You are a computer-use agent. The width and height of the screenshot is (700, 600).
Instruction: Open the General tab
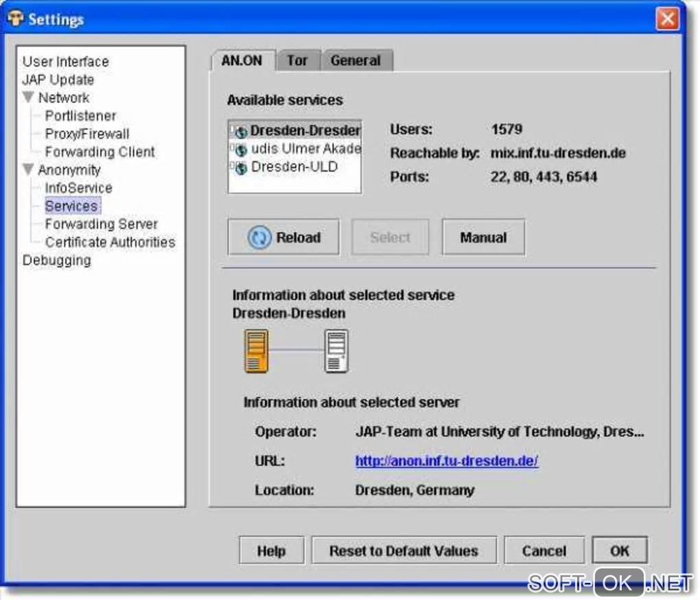pyautogui.click(x=355, y=60)
